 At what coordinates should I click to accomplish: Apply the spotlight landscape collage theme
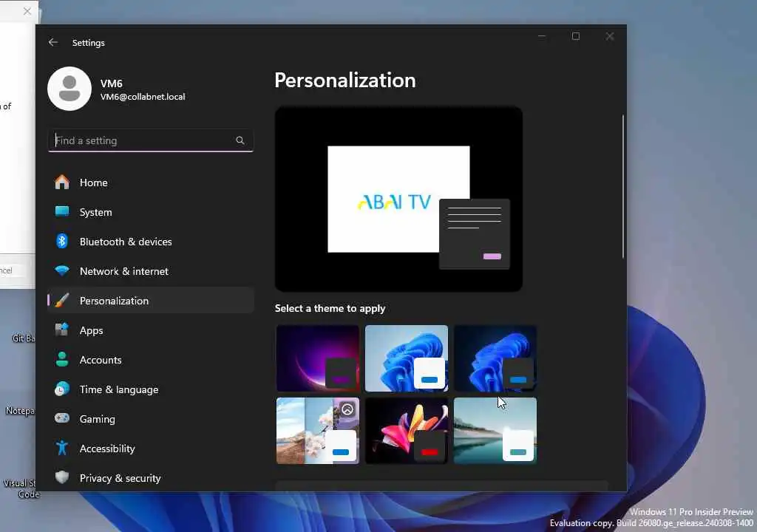pyautogui.click(x=318, y=431)
